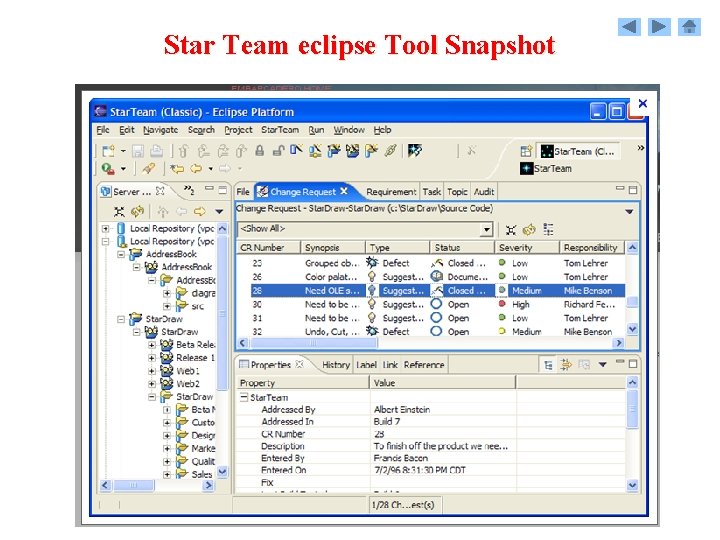
Task: Close the Server view tab
Action: pyautogui.click(x=160, y=191)
